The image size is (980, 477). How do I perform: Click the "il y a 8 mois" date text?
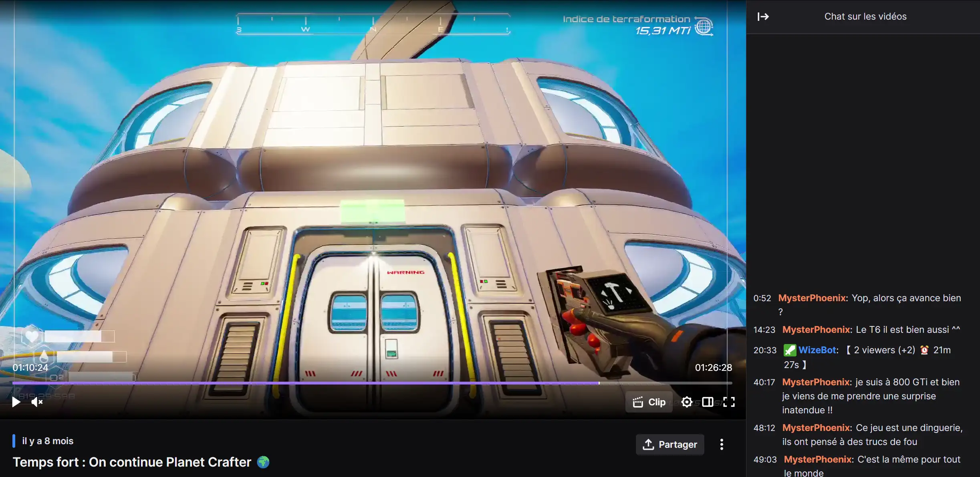click(48, 441)
